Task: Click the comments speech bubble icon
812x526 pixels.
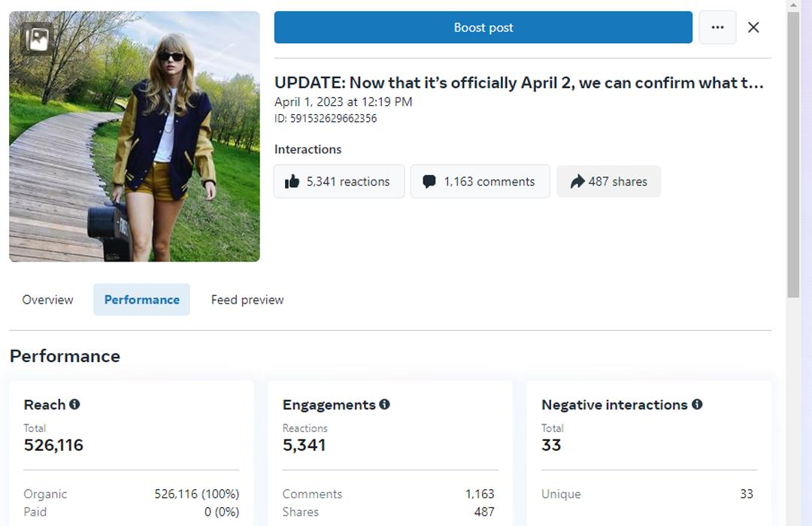Action: (429, 182)
